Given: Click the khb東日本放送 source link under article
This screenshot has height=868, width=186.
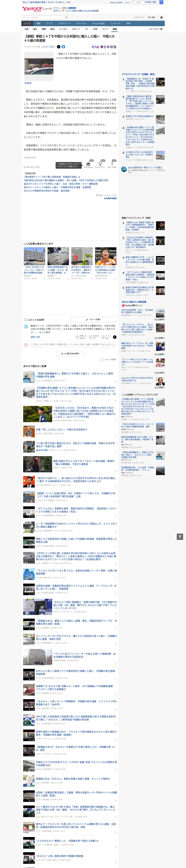Looking at the screenshot, I should [110, 198].
